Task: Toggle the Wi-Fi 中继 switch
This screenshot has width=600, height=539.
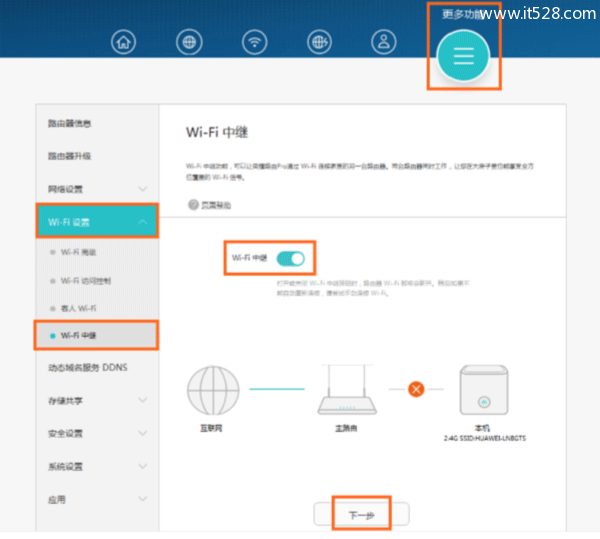Action: point(291,259)
